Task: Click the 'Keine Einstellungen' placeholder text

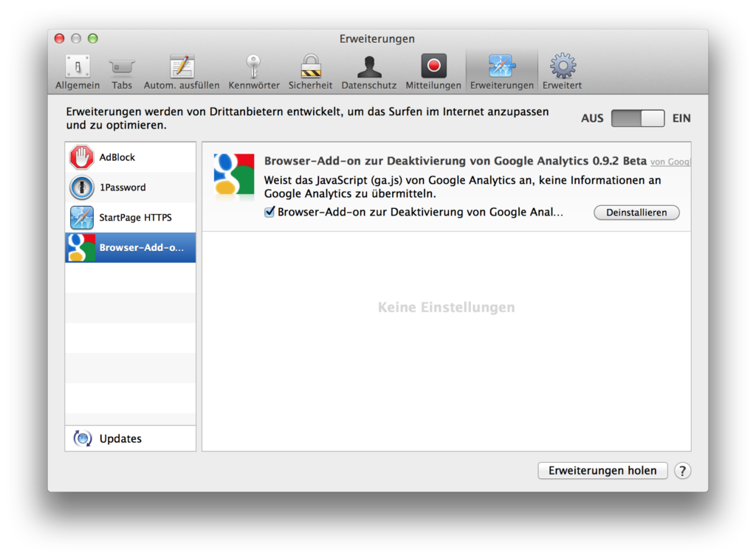Action: tap(447, 307)
